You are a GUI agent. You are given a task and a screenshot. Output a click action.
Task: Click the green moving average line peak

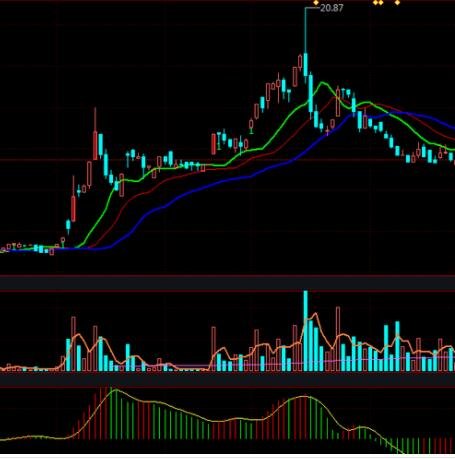pos(322,83)
